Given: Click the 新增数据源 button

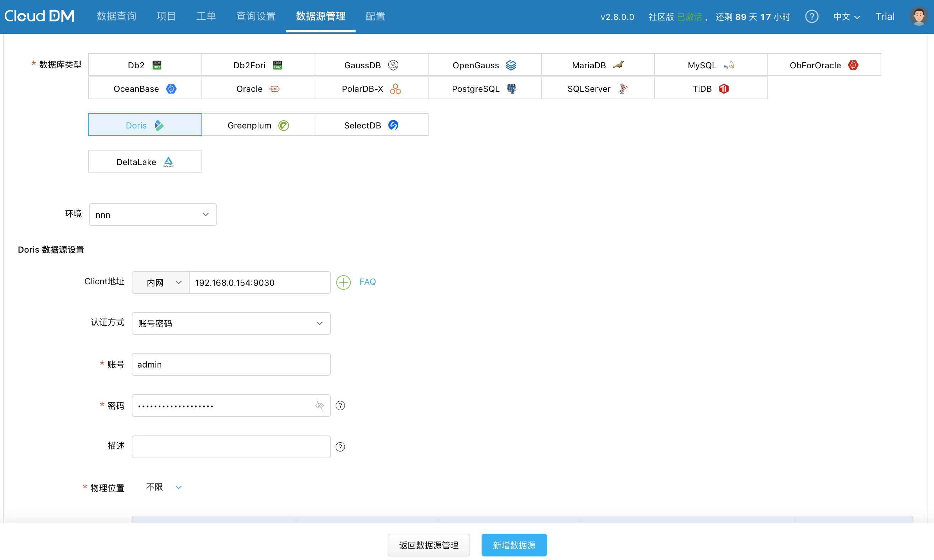Looking at the screenshot, I should coord(514,545).
